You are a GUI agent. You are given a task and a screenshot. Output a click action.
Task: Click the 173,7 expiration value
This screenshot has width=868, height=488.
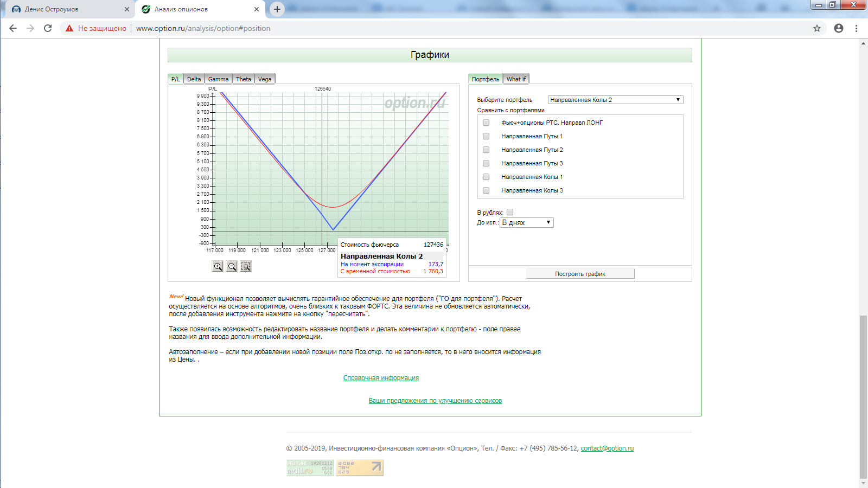(x=436, y=264)
